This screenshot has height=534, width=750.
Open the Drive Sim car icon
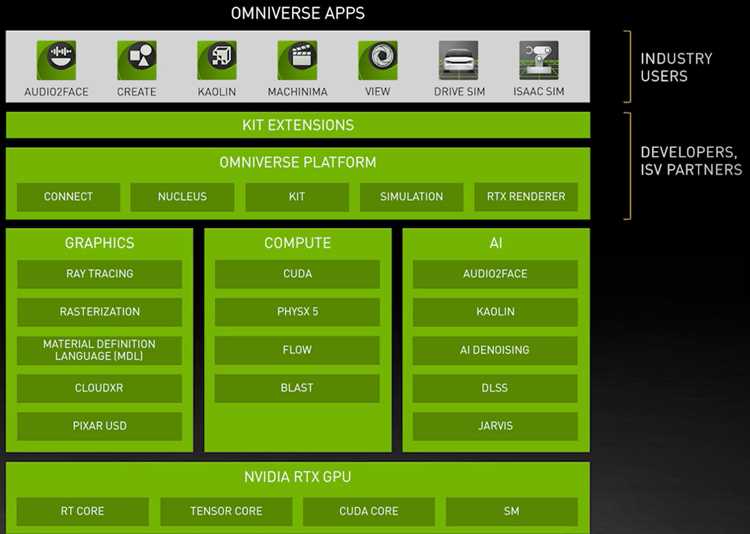[459, 60]
